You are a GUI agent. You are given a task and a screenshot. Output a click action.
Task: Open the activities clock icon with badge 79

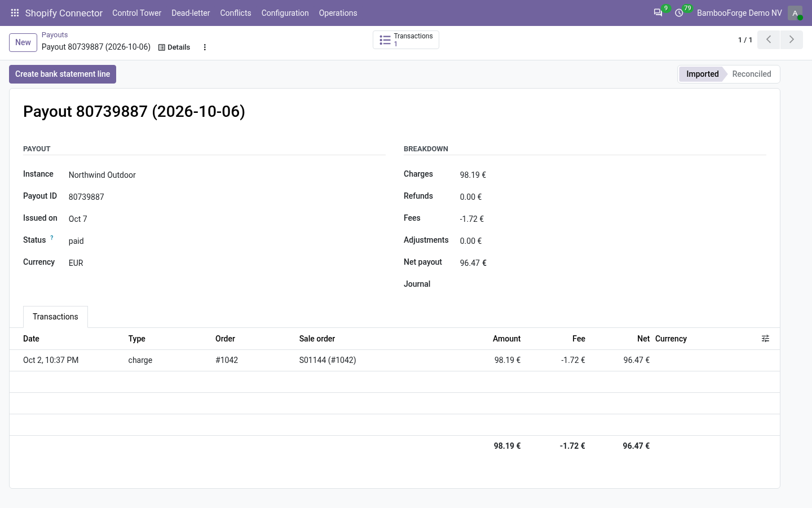click(x=679, y=12)
